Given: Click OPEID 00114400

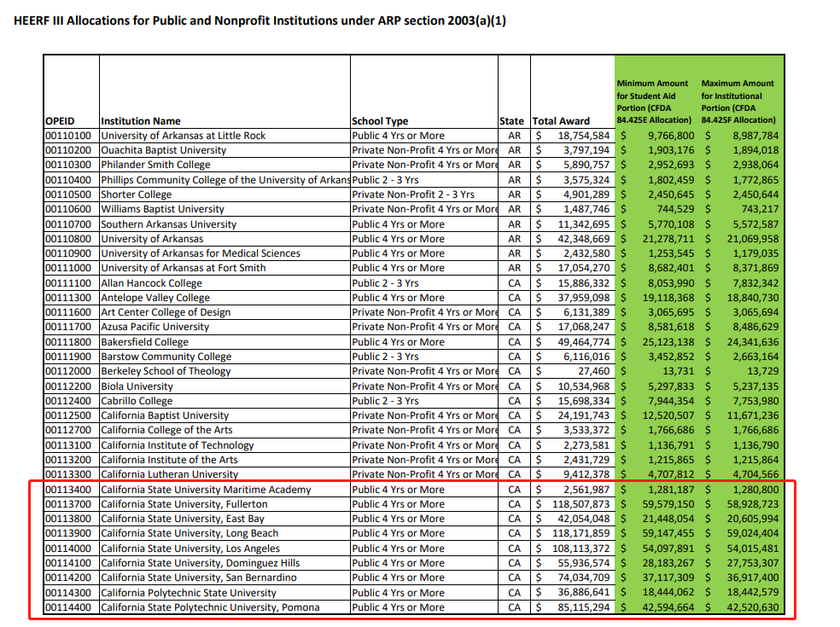Looking at the screenshot, I should click(68, 607).
